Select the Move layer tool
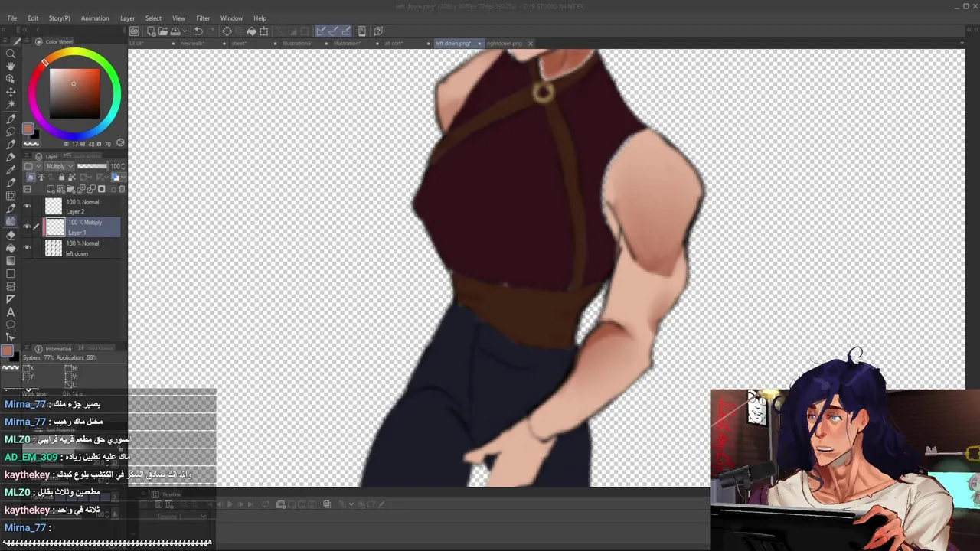Image resolution: width=980 pixels, height=551 pixels. (11, 92)
